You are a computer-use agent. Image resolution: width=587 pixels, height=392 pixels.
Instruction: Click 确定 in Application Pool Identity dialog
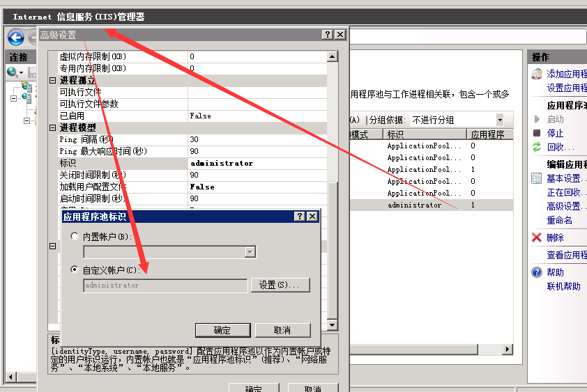pos(223,330)
